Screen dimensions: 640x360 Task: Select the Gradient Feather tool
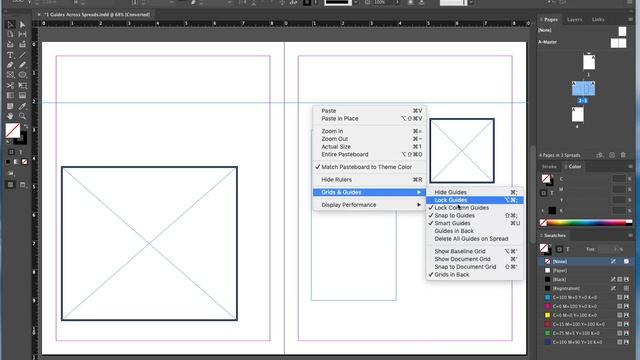(22, 96)
